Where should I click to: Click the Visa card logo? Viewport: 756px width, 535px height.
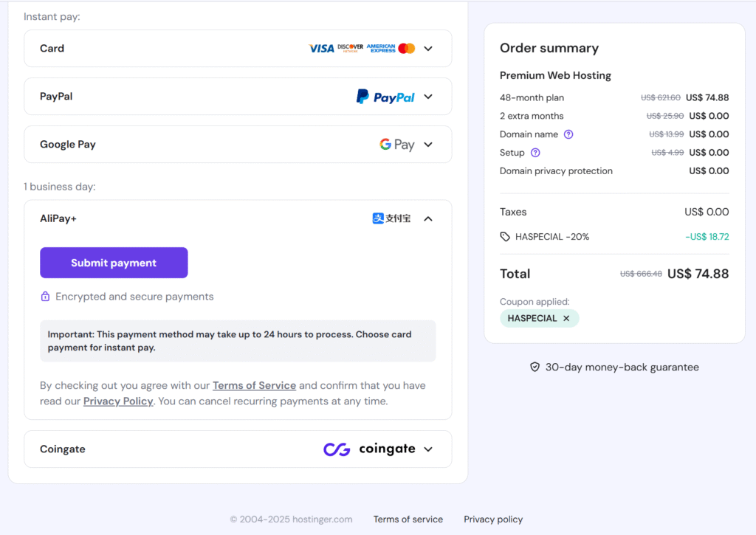click(x=321, y=49)
